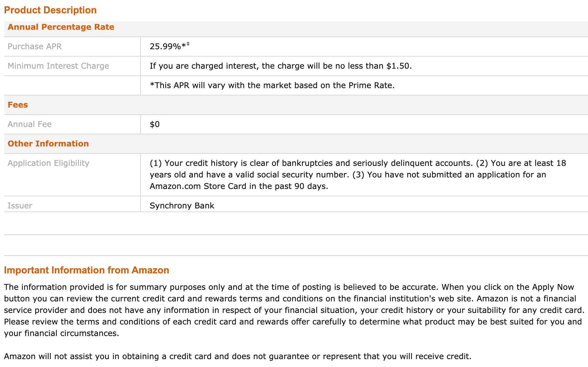This screenshot has width=588, height=367.
Task: Click the credit guarantee disclaimer sentence
Action: tap(238, 356)
